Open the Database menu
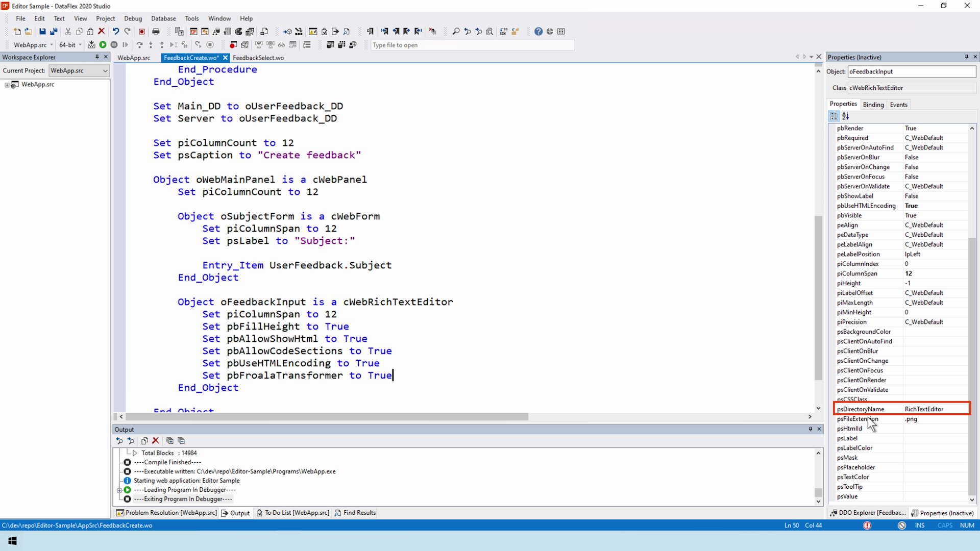 click(163, 18)
